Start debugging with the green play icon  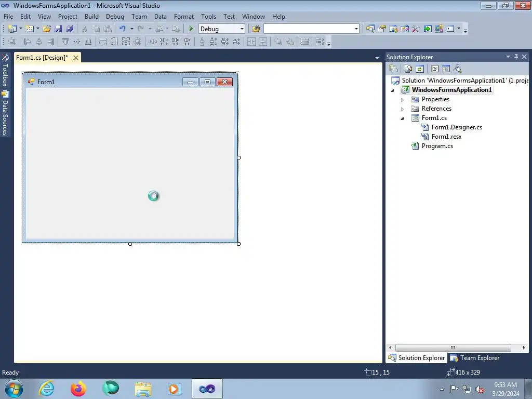click(x=191, y=29)
